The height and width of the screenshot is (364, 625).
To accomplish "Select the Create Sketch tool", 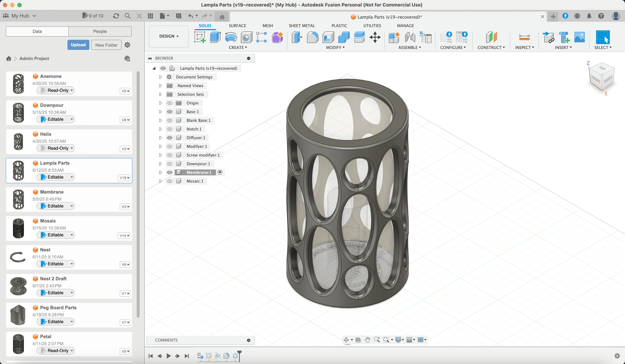I will (200, 37).
